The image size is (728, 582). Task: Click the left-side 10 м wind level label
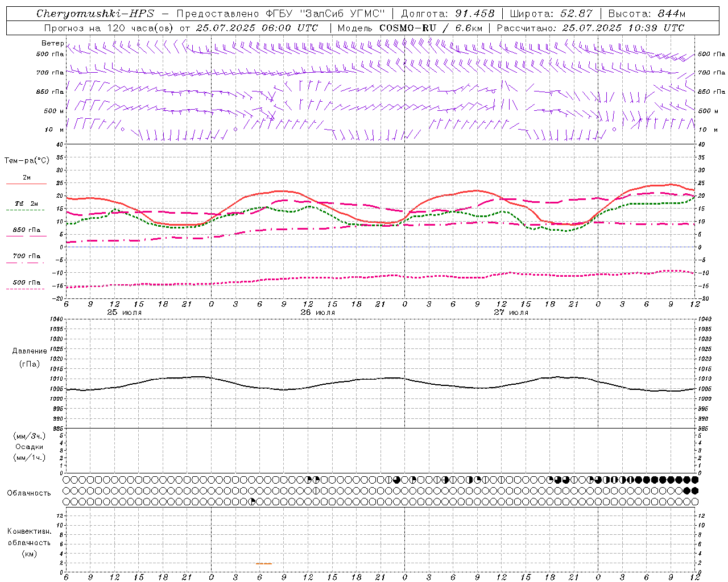point(54,130)
